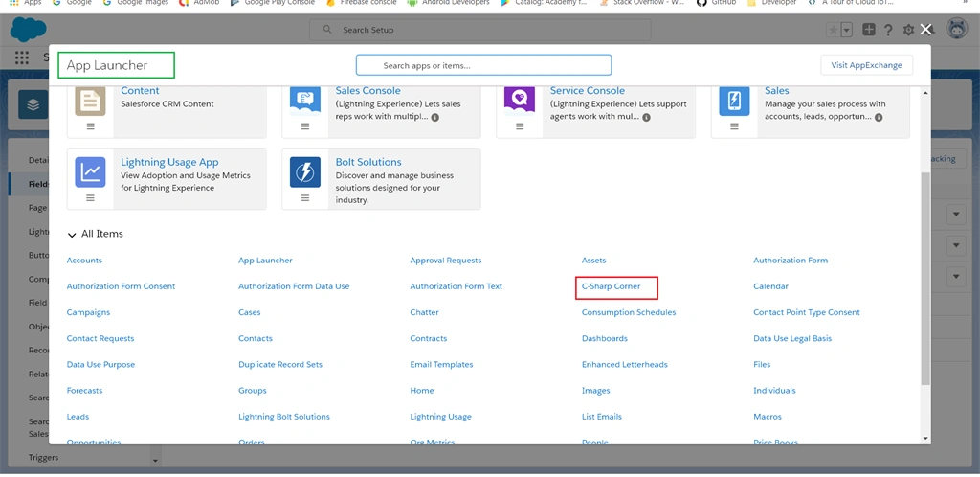Open the Chatter item
The image size is (980, 477).
tap(424, 312)
